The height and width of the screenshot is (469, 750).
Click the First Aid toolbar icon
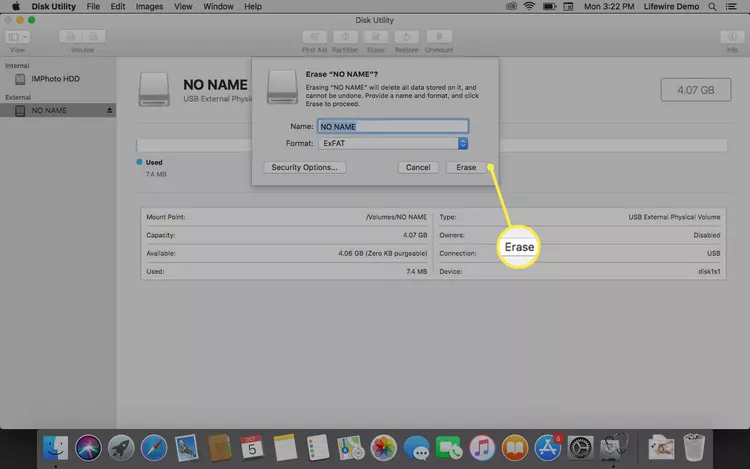[314, 36]
